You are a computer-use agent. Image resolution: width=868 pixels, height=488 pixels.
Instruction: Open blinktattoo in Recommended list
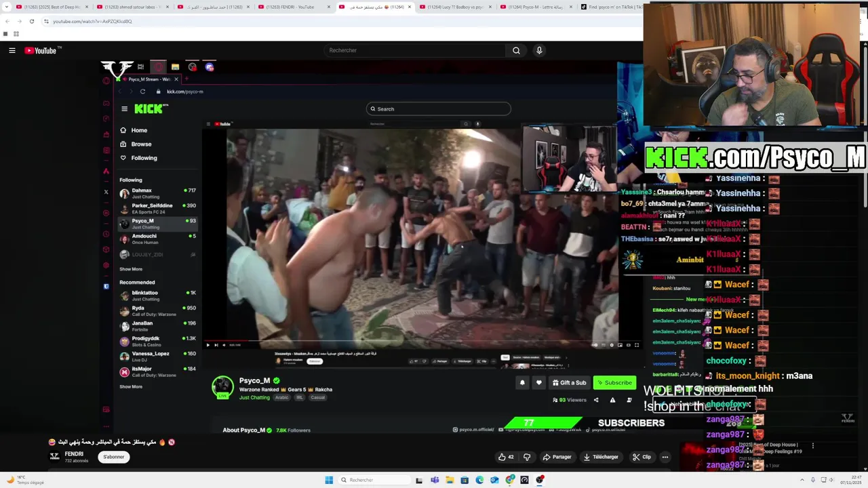(157, 296)
